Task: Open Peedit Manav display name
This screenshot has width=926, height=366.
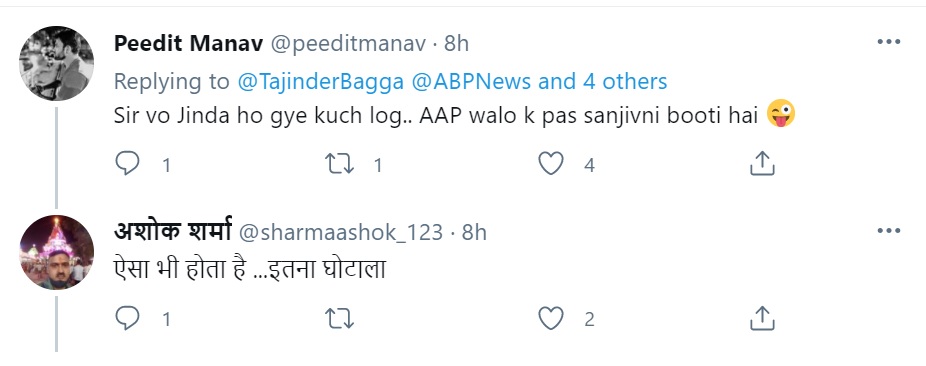Action: point(188,43)
